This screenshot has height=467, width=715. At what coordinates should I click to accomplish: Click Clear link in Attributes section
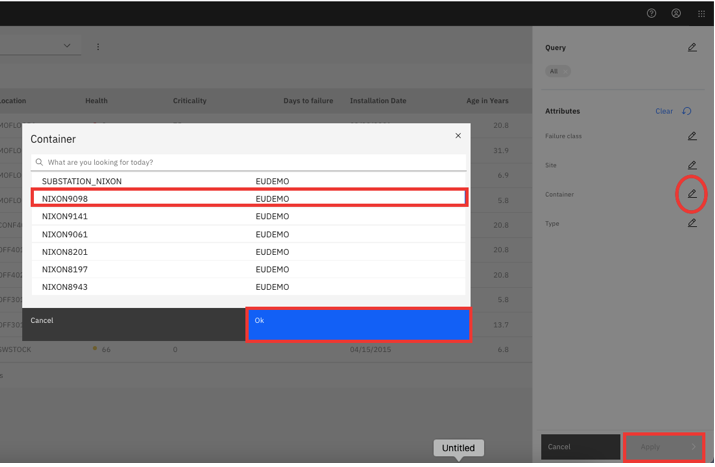click(664, 111)
